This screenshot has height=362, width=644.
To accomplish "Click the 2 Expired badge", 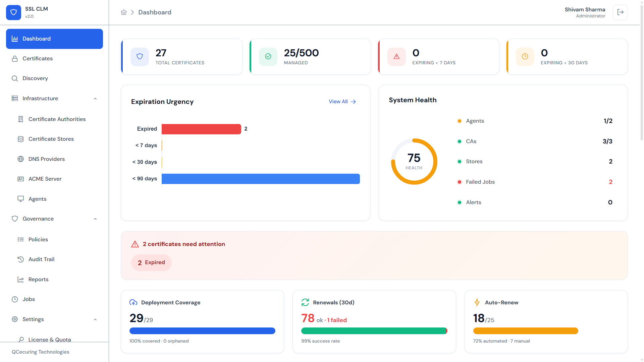I will click(151, 262).
